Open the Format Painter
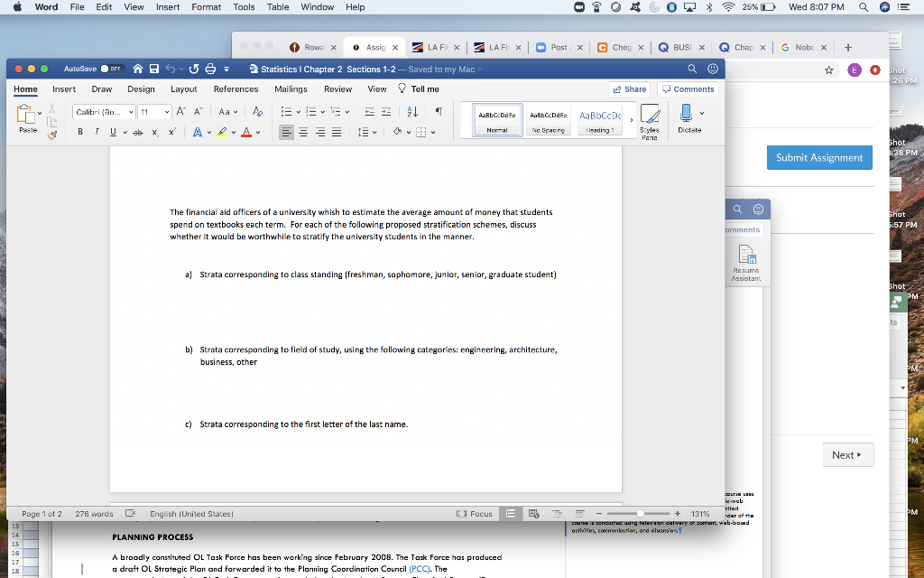Viewport: 924px width, 578px height. coord(51,135)
